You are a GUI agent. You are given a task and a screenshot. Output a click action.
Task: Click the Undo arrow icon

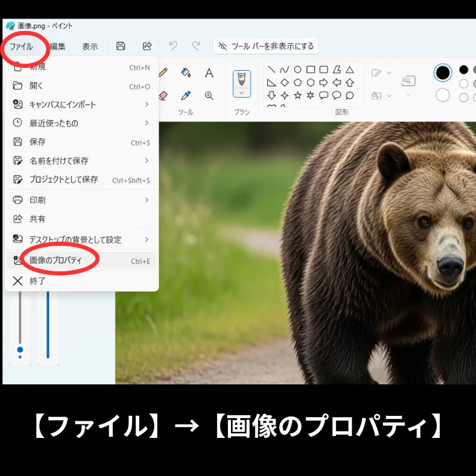[173, 46]
